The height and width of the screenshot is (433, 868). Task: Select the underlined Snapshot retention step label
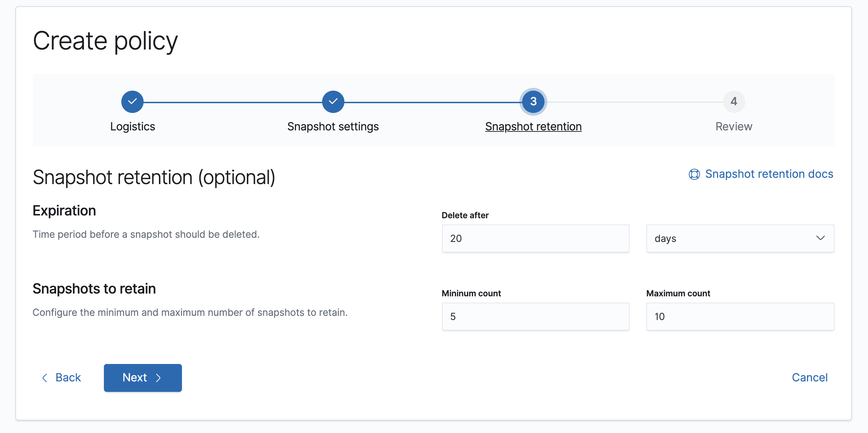(533, 127)
